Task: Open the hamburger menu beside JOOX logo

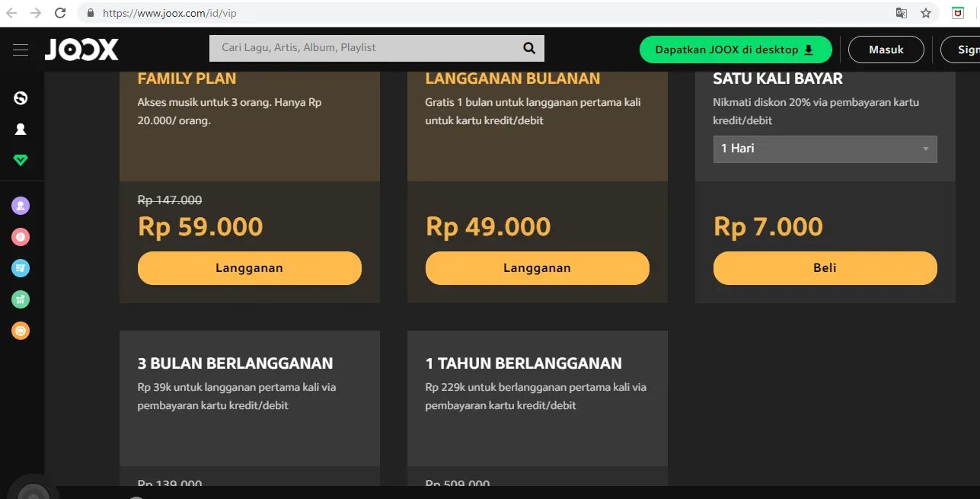Action: click(21, 50)
